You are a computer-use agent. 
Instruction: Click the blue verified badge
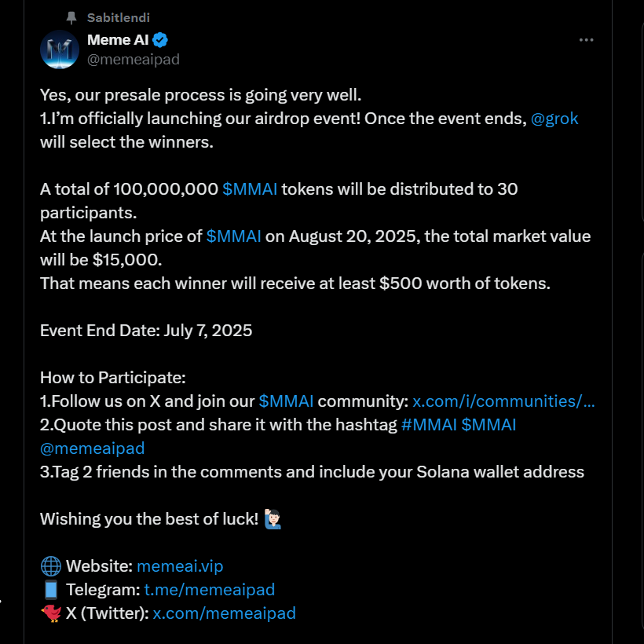pos(159,40)
